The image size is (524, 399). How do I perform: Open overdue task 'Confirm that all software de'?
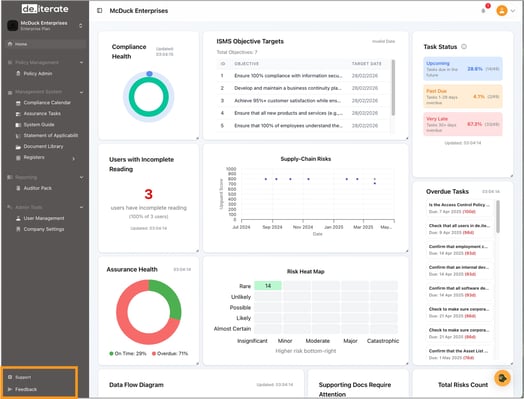pos(459,291)
